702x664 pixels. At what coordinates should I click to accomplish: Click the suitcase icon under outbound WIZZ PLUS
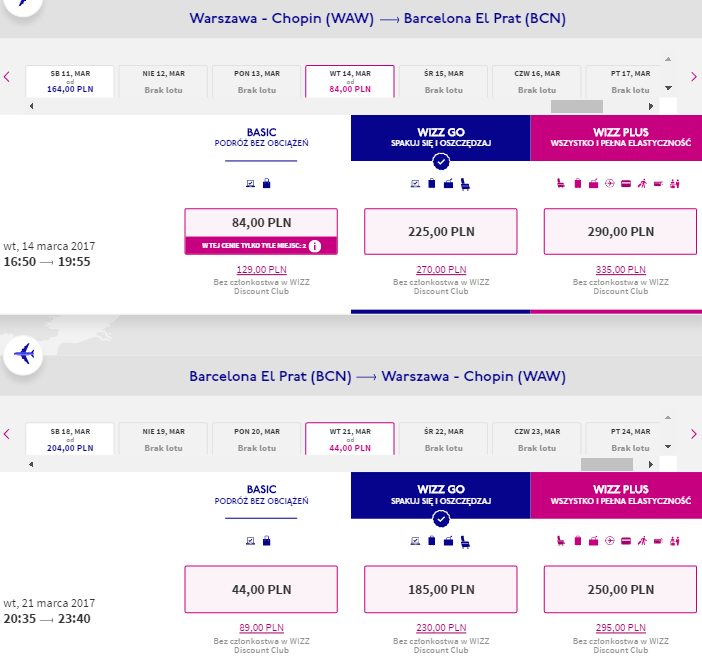click(578, 183)
